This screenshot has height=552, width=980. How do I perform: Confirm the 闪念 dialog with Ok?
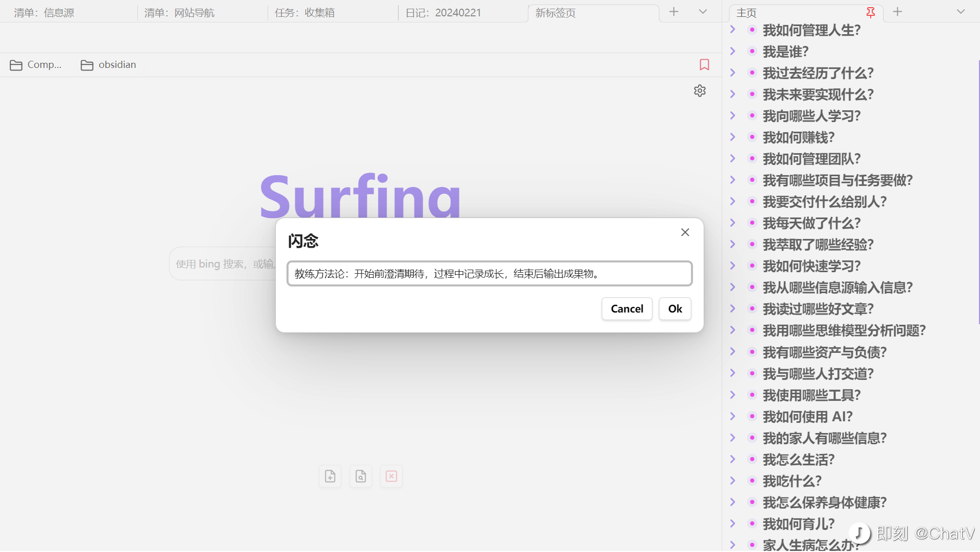point(675,309)
